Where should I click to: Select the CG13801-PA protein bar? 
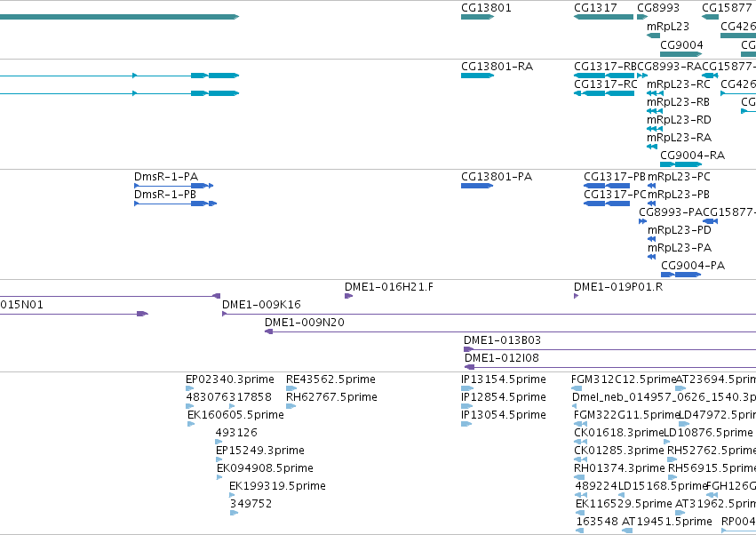[477, 186]
